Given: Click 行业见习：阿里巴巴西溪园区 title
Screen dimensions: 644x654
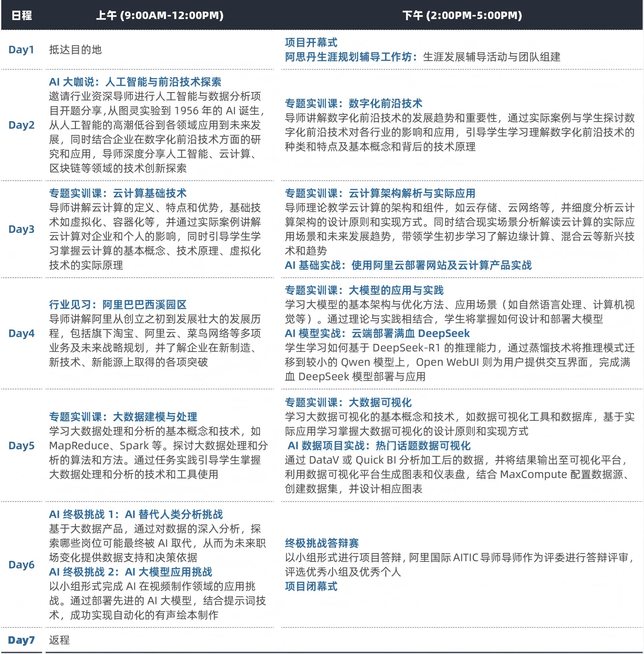Looking at the screenshot, I should (x=118, y=305).
